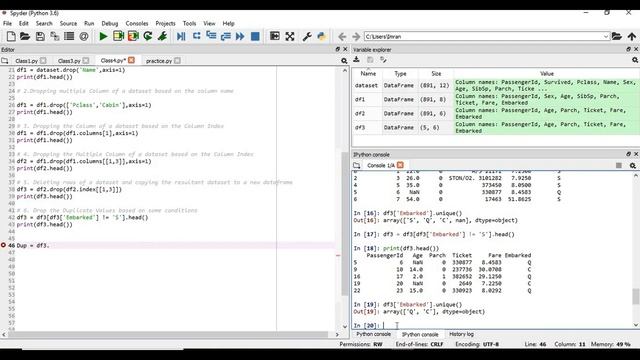Go forward with the right arrow icon

pyautogui.click(x=356, y=37)
